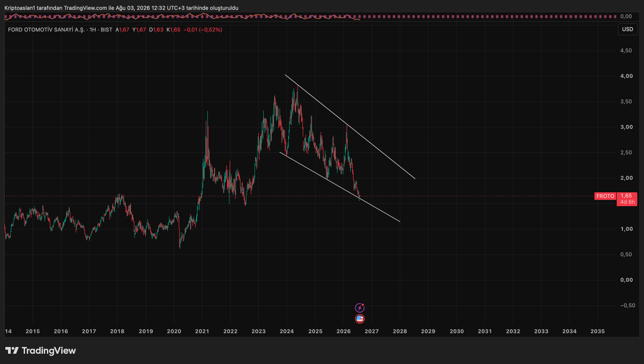The height and width of the screenshot is (364, 644).
Task: Click the 2015 label on time axis
Action: [x=33, y=331]
